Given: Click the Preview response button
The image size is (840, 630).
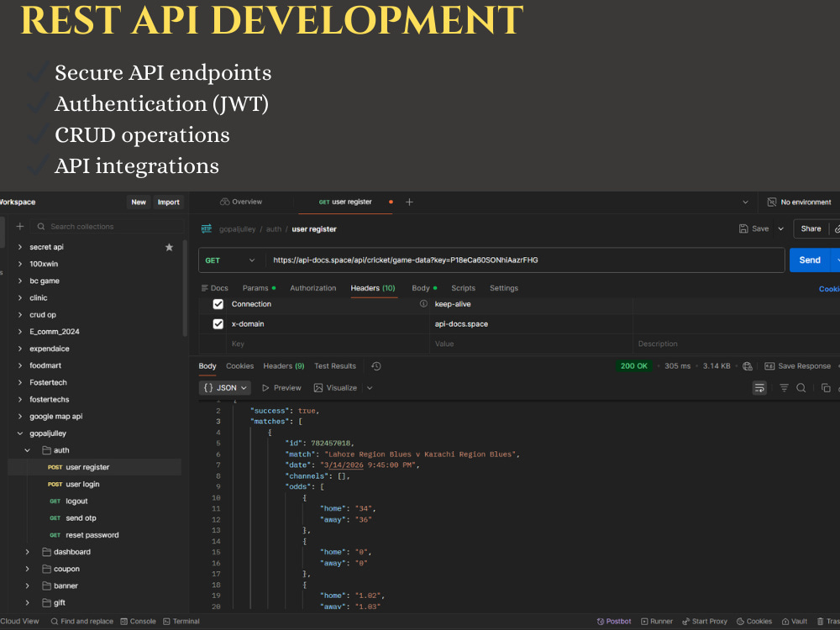Looking at the screenshot, I should pos(281,388).
